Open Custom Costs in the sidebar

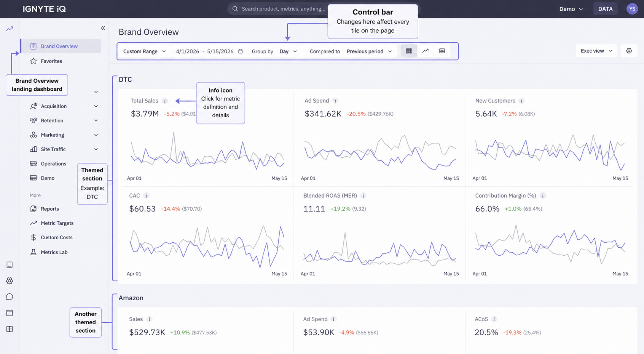coord(56,237)
